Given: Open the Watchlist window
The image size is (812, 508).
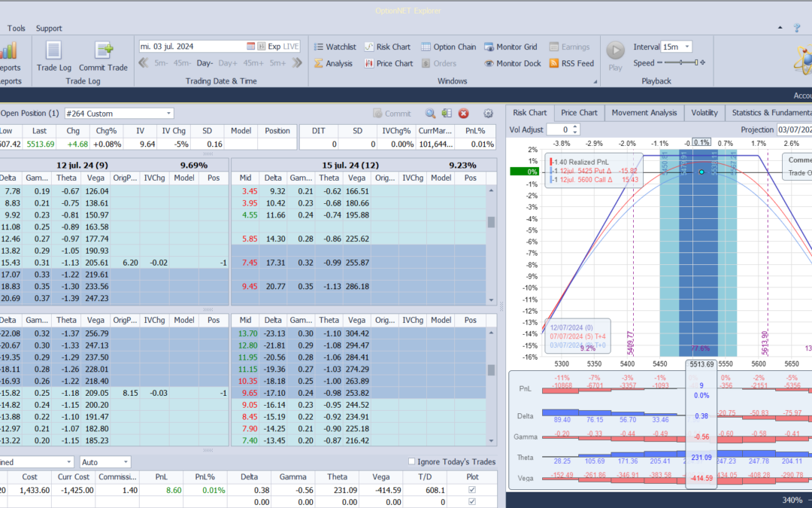Looking at the screenshot, I should (334, 47).
